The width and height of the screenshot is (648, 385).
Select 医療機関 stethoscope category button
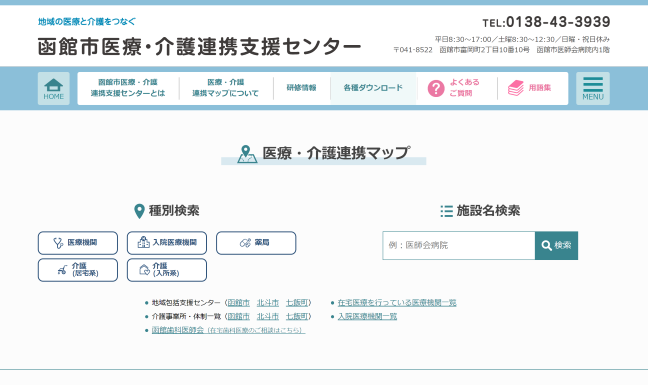click(78, 243)
